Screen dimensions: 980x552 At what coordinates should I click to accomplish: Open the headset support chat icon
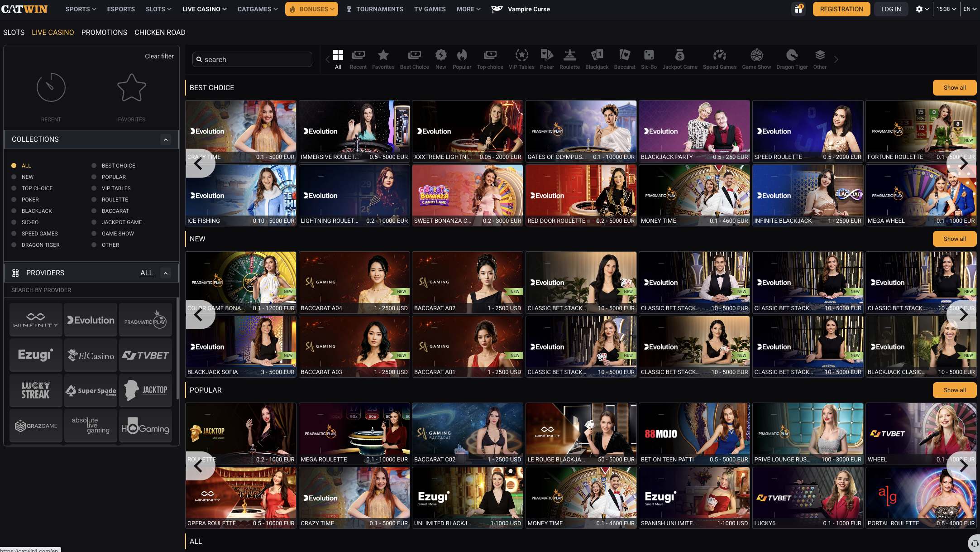(974, 543)
